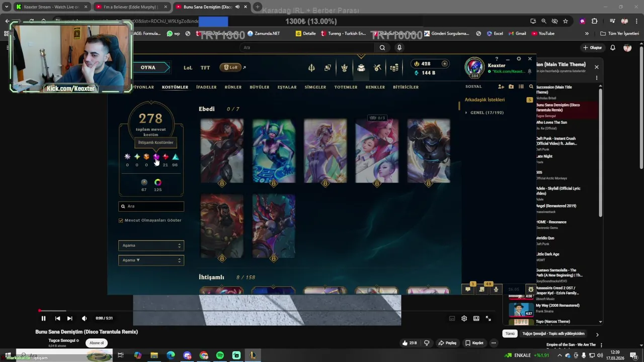Click the chroma color wheel icon showing 125
Image resolution: width=644 pixels, height=362 pixels.
157,182
